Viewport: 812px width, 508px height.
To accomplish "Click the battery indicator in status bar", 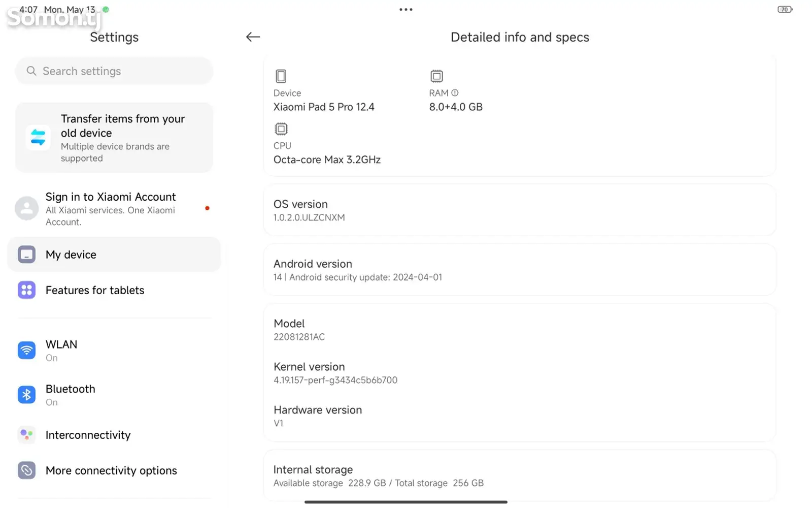I will coord(785,10).
